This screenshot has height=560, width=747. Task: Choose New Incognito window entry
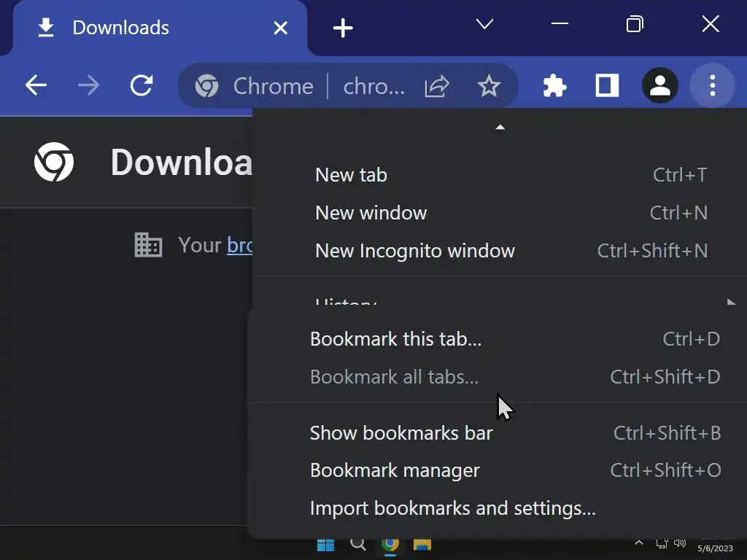point(499,251)
